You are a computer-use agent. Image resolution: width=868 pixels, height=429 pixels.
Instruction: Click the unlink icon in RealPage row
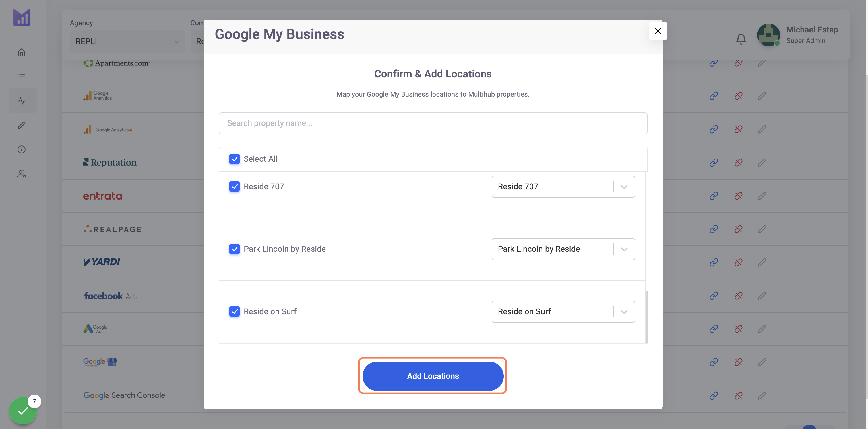[738, 229]
